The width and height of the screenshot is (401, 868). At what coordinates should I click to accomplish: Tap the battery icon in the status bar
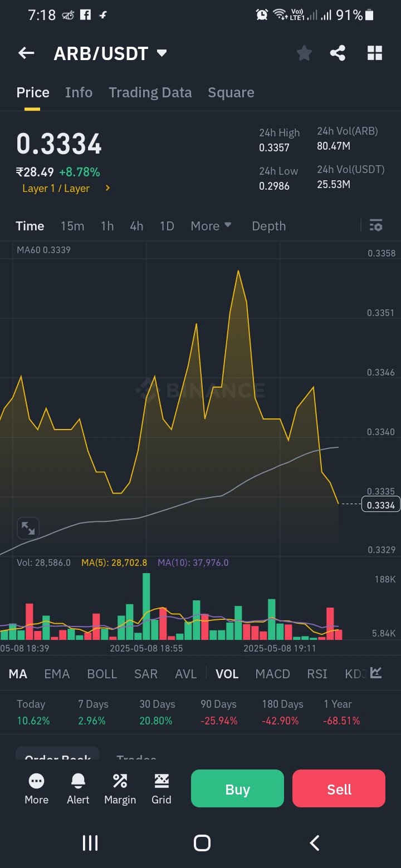tap(369, 15)
